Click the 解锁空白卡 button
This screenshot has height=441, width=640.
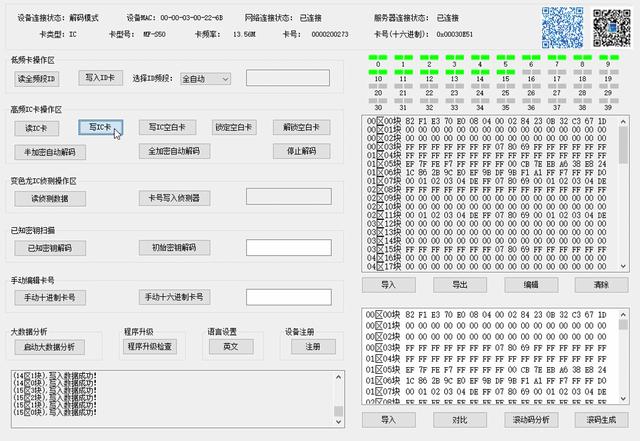click(x=301, y=127)
